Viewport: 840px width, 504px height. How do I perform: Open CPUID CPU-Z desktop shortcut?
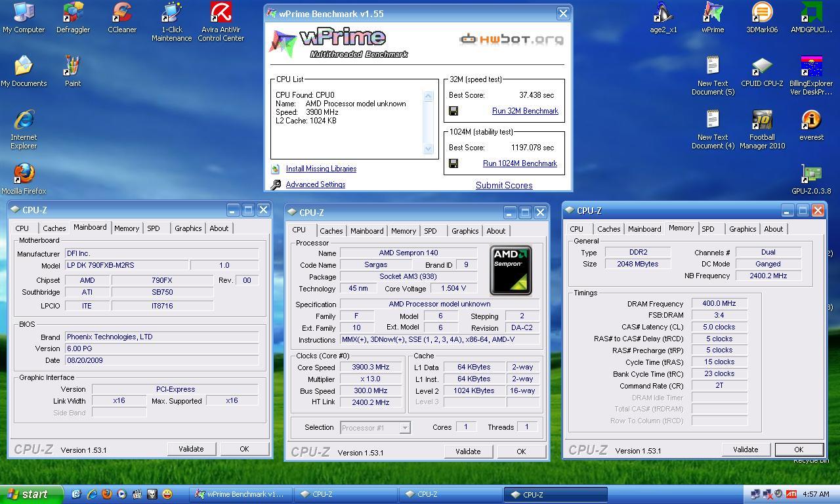click(762, 72)
